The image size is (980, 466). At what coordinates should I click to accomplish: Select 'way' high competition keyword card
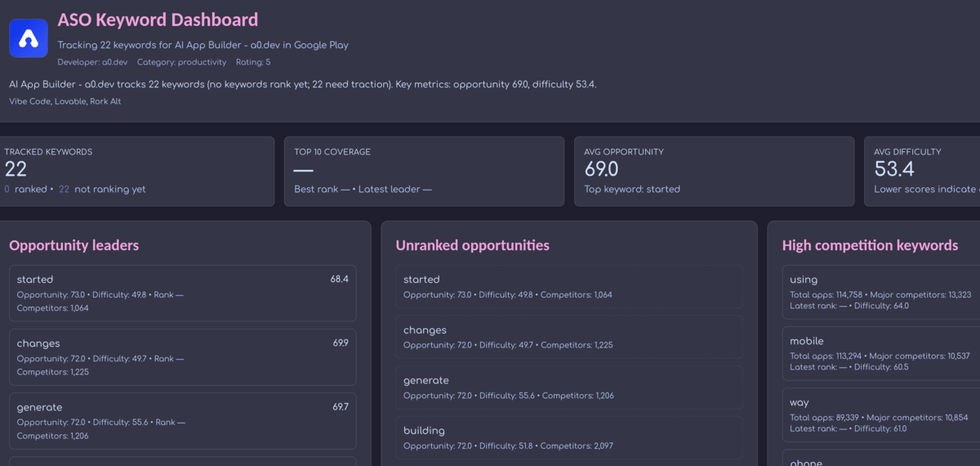[881, 414]
